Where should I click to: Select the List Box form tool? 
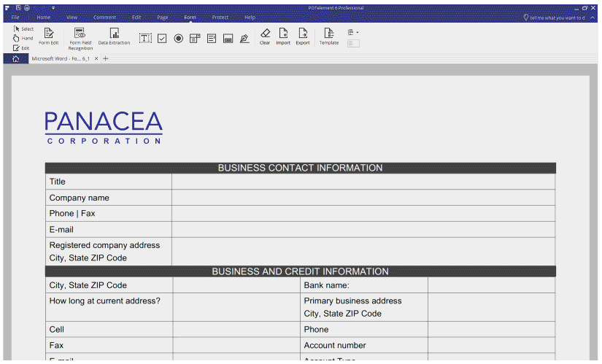coord(212,38)
